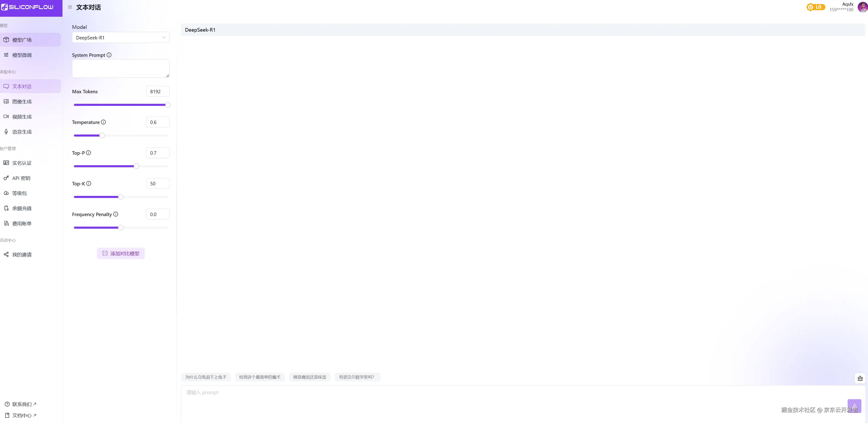Click the Temperature info icon
This screenshot has width=868, height=423.
(x=103, y=122)
